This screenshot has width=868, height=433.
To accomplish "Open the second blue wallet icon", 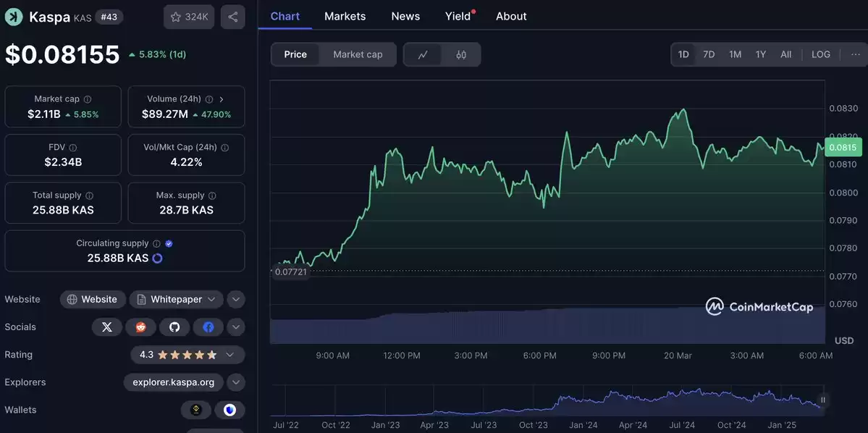I will [x=229, y=411].
